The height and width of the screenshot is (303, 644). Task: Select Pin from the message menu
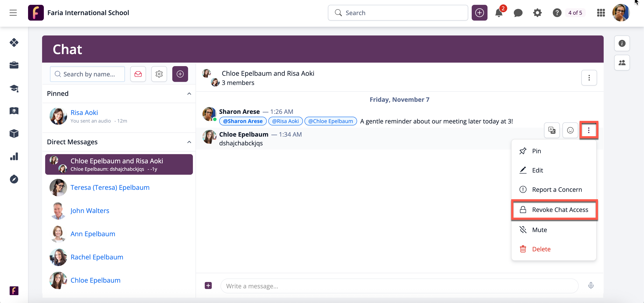[x=536, y=151]
